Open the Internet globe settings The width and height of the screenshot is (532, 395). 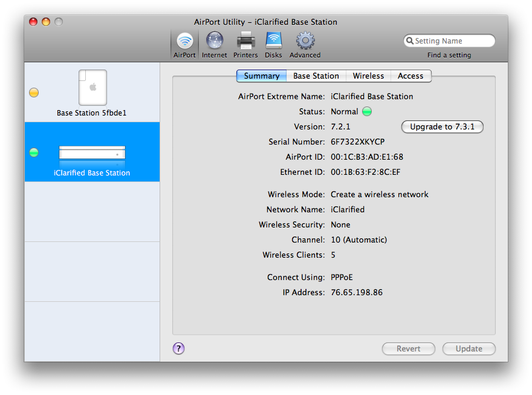(x=214, y=45)
